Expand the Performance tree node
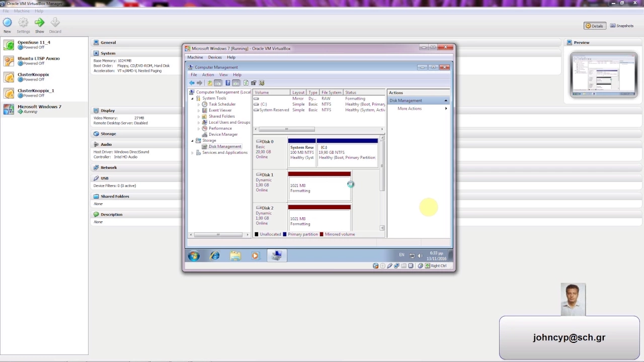644x362 pixels. pos(198,129)
